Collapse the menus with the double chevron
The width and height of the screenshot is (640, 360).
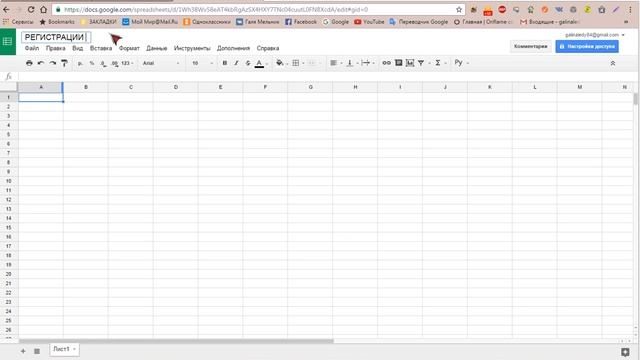coord(613,63)
